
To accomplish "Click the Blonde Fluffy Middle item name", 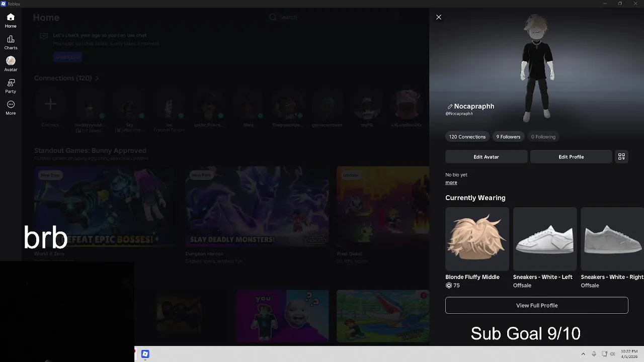I will point(472,277).
